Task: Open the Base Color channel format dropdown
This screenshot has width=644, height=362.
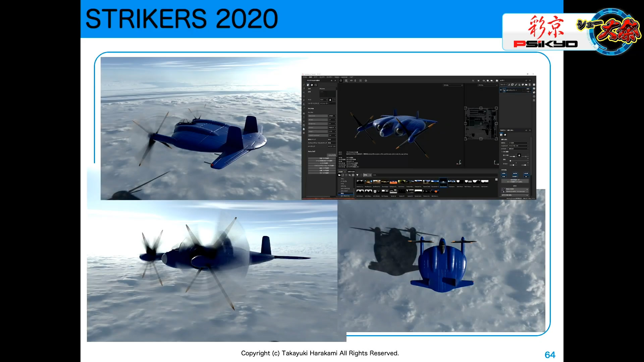Action: coord(332,116)
